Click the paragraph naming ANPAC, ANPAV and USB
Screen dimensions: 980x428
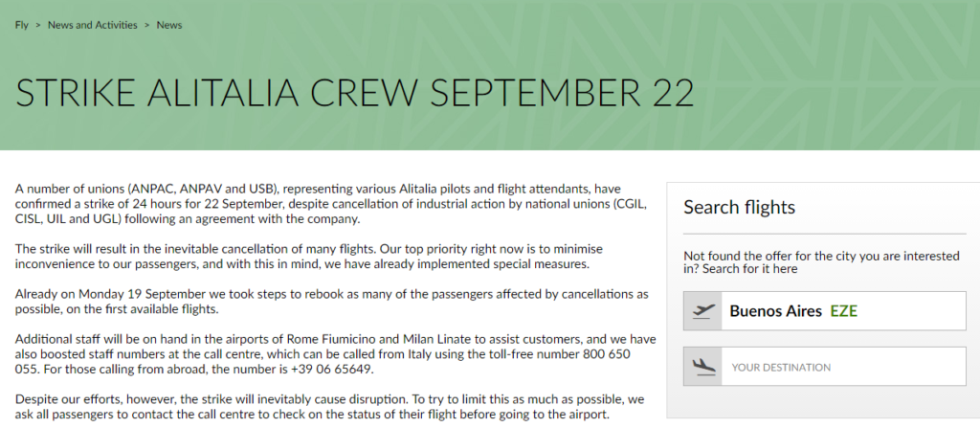tap(331, 204)
